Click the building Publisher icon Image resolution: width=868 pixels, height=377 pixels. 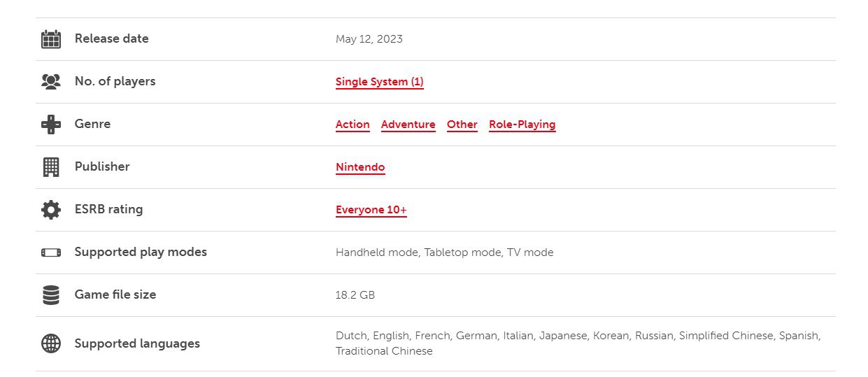51,167
